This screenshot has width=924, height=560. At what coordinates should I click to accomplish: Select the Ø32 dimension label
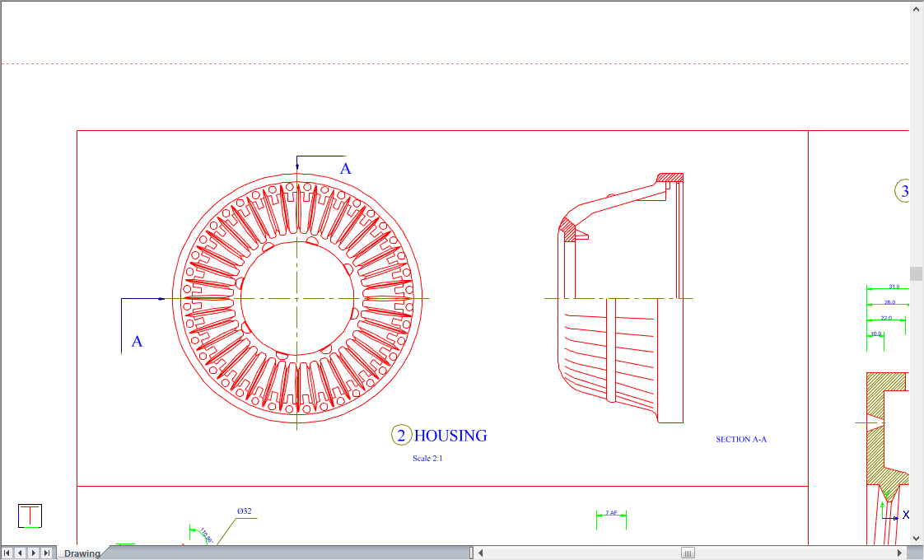(x=244, y=511)
